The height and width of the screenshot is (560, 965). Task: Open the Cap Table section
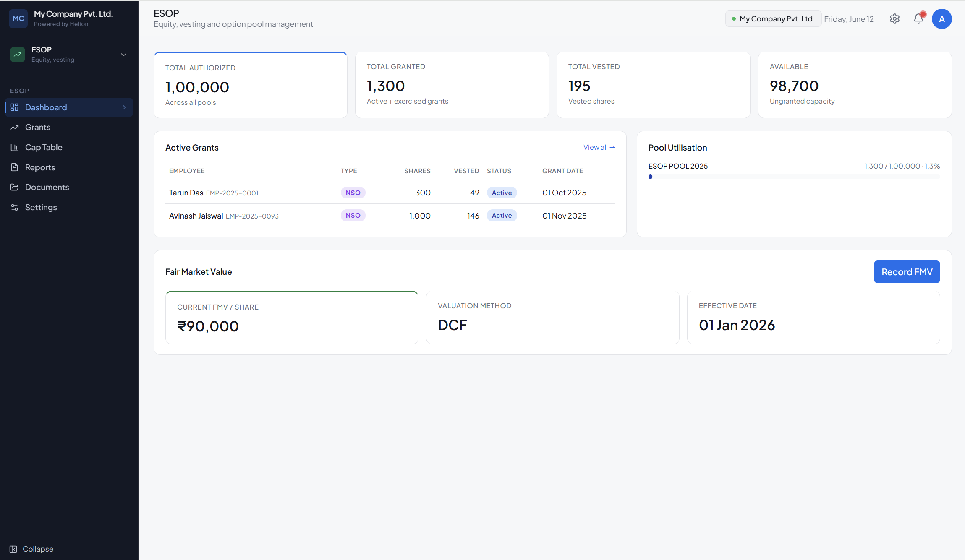(x=69, y=147)
